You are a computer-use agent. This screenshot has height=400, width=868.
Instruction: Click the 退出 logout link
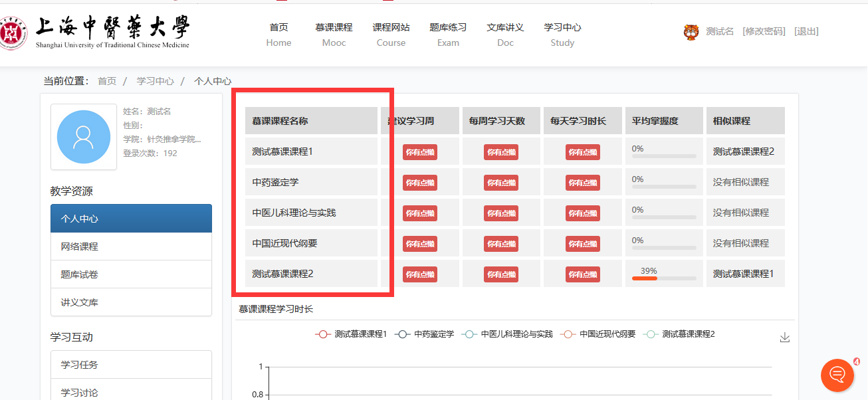coord(806,31)
